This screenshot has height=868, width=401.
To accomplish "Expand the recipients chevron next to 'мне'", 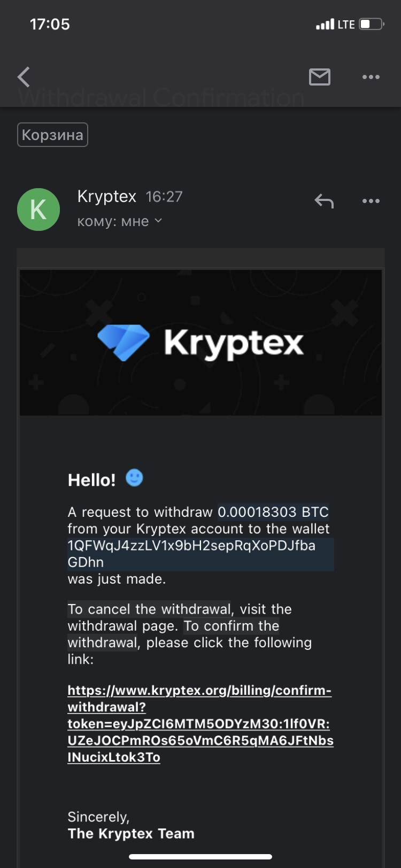I will (x=158, y=220).
